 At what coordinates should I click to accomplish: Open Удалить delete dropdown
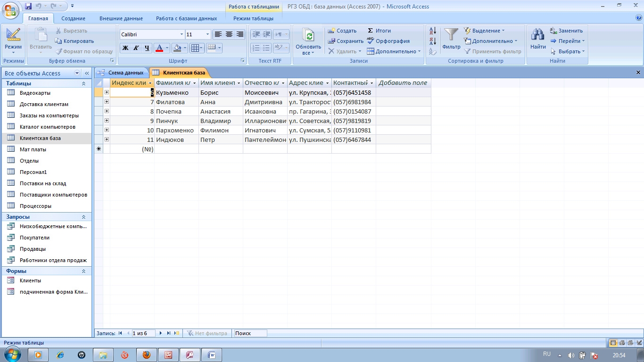tap(345, 51)
